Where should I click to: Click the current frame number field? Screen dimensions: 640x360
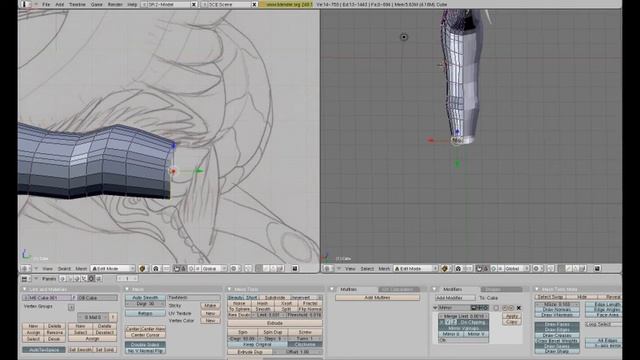127,279
